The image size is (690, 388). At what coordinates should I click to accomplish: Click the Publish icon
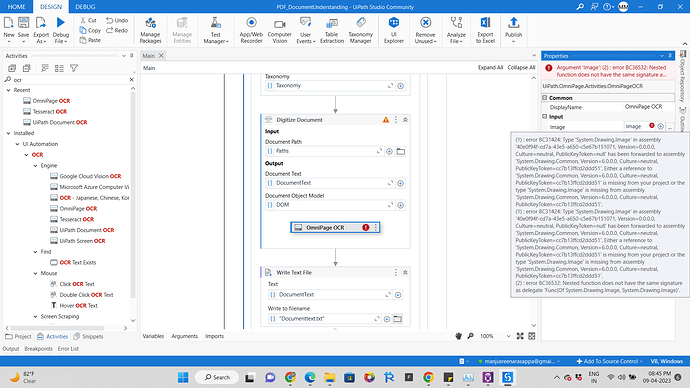[x=514, y=30]
